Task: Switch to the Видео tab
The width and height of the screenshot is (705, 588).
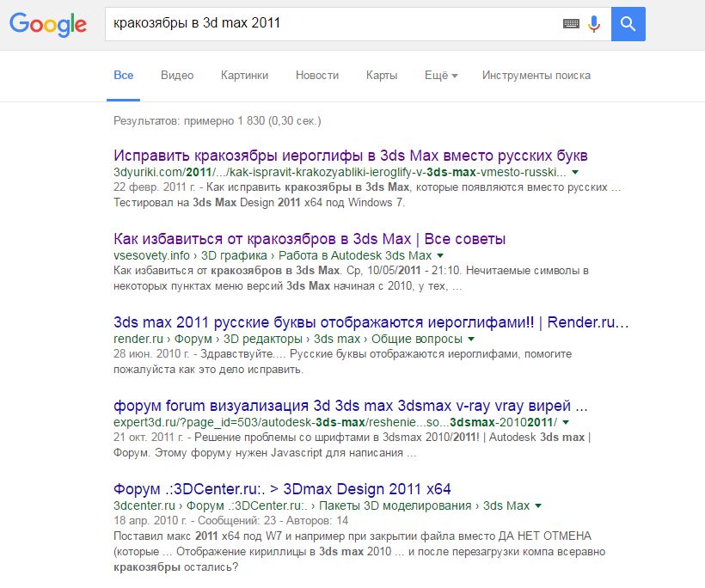Action: [177, 75]
